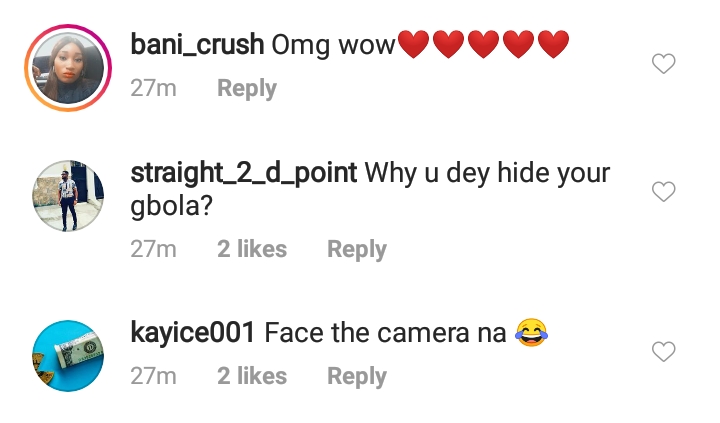Select the "Why u dey hide your gbola?" text
The image size is (720, 423).
pos(486,173)
